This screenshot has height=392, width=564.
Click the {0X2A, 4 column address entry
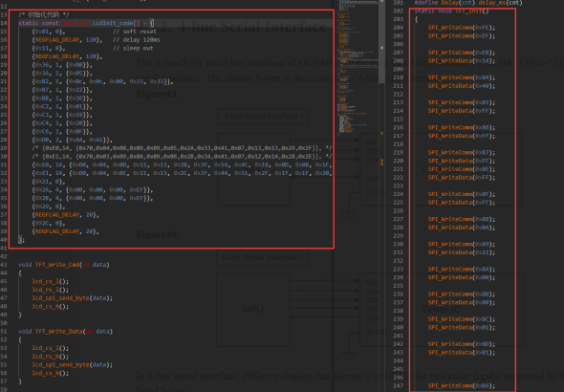(x=93, y=189)
